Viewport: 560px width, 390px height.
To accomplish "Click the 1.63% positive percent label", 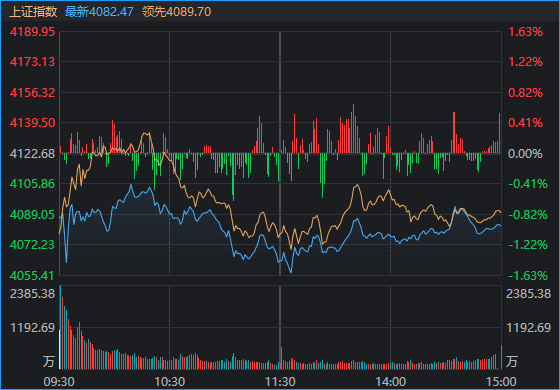I will click(x=525, y=32).
